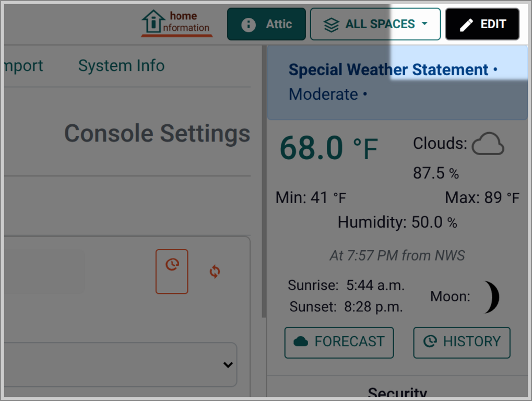The image size is (532, 401).
Task: Click the Min: 41 °F value
Action: (311, 197)
